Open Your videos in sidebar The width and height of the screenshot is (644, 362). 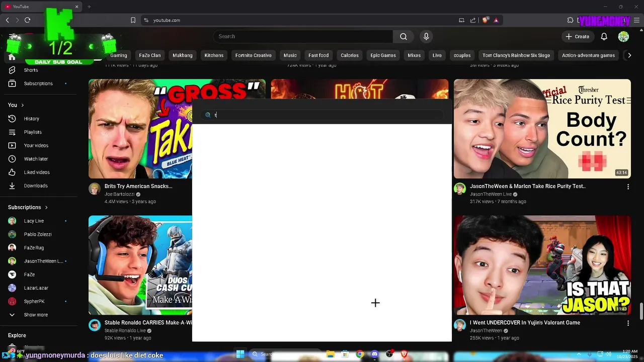pyautogui.click(x=36, y=145)
